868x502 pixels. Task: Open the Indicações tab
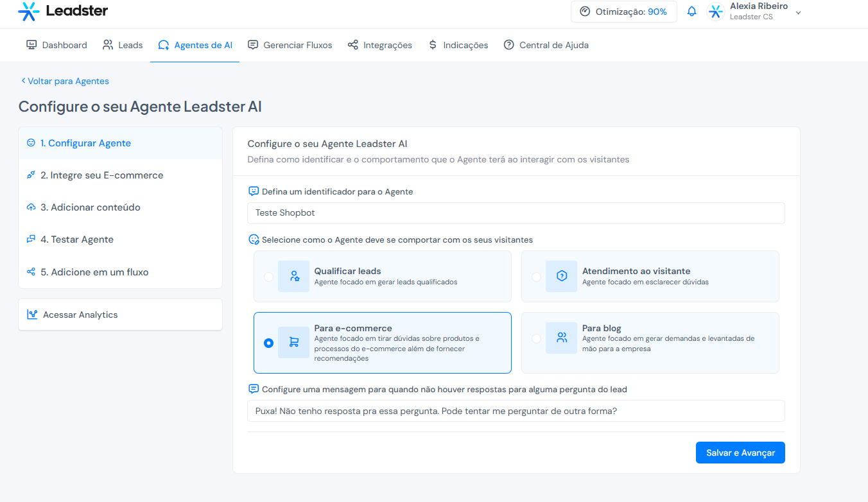458,45
